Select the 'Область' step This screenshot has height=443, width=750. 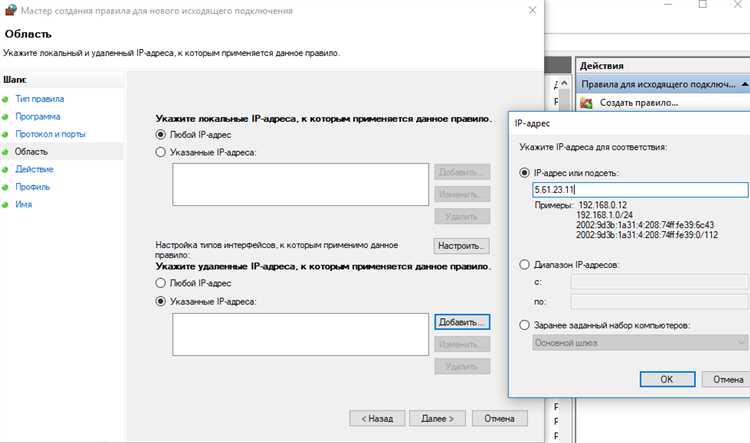click(31, 152)
